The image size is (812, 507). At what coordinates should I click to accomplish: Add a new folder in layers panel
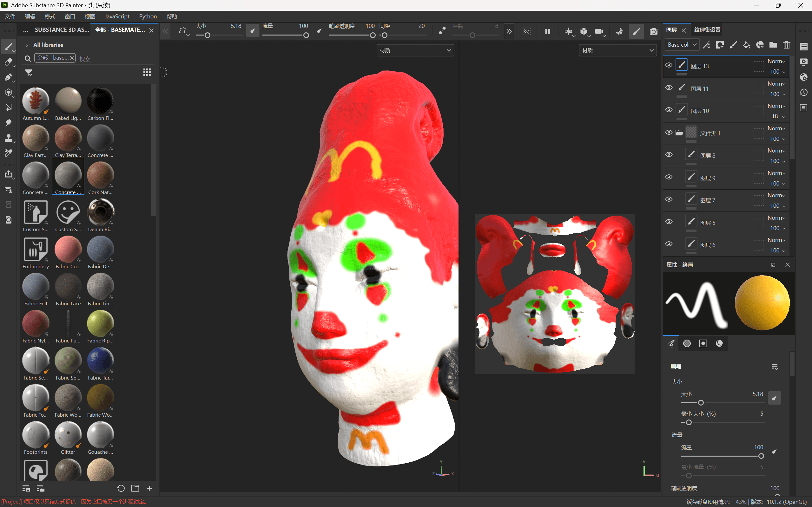773,45
